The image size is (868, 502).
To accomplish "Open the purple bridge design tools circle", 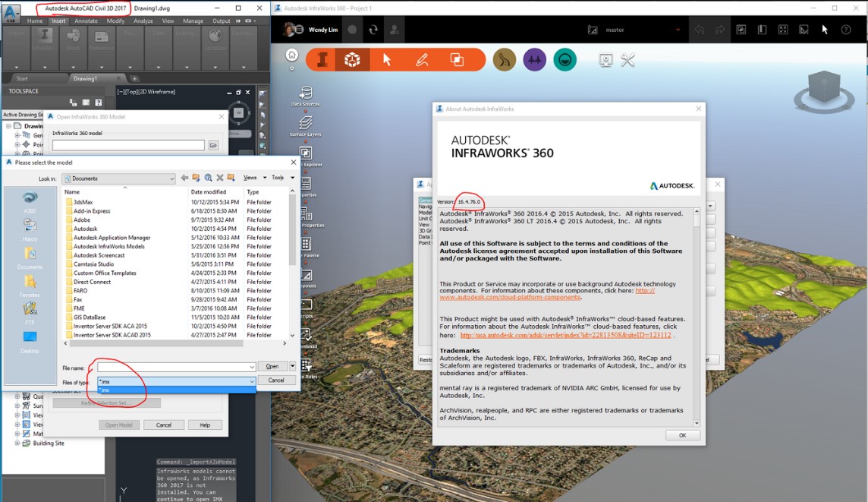I will click(535, 60).
